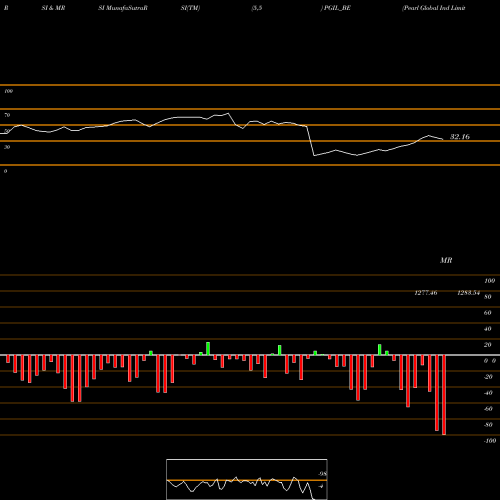The width and height of the screenshot is (500, 500).
Task: Click the mini overview chart thumbnail at bottom
Action: pyautogui.click(x=247, y=479)
